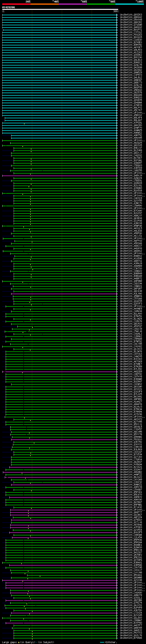
Task: Select label UniRef100_Q9LM03
Action: coord(131,50)
